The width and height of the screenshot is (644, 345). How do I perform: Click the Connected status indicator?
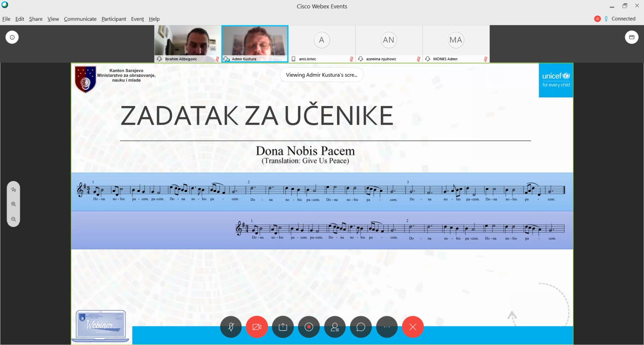pos(623,19)
